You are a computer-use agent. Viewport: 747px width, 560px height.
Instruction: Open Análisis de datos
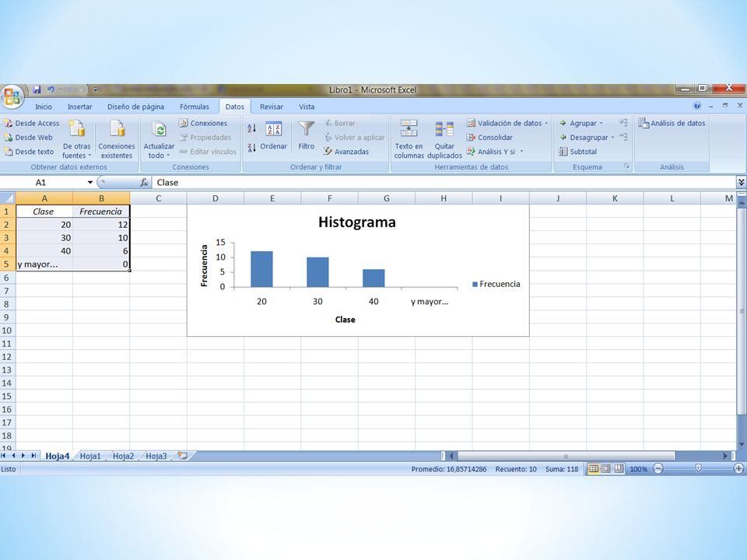[672, 123]
